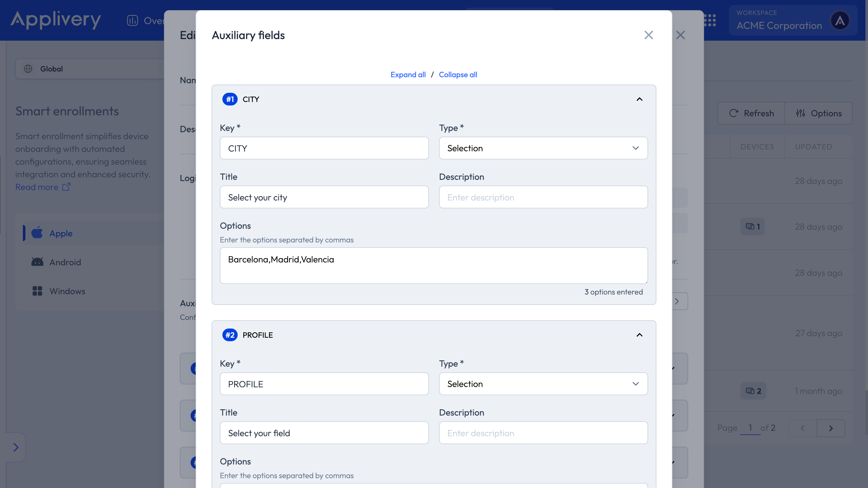Click the Barcelona,Madrid,Valencia options textarea
Screen dimensions: 868x488
point(433,266)
